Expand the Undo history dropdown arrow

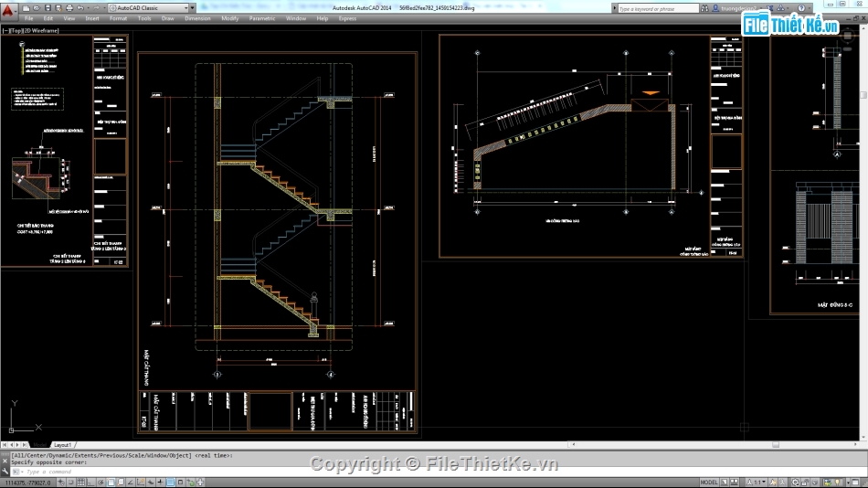[89, 8]
